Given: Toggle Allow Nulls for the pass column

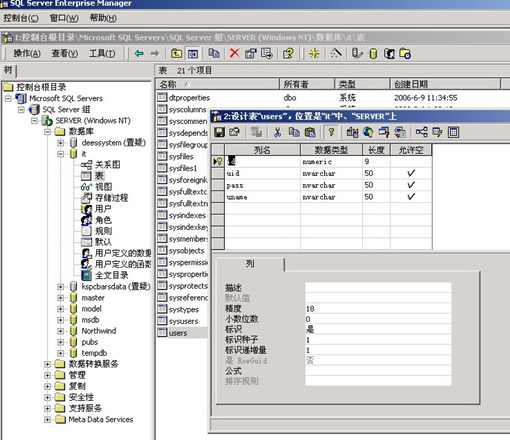Looking at the screenshot, I should pos(411,185).
